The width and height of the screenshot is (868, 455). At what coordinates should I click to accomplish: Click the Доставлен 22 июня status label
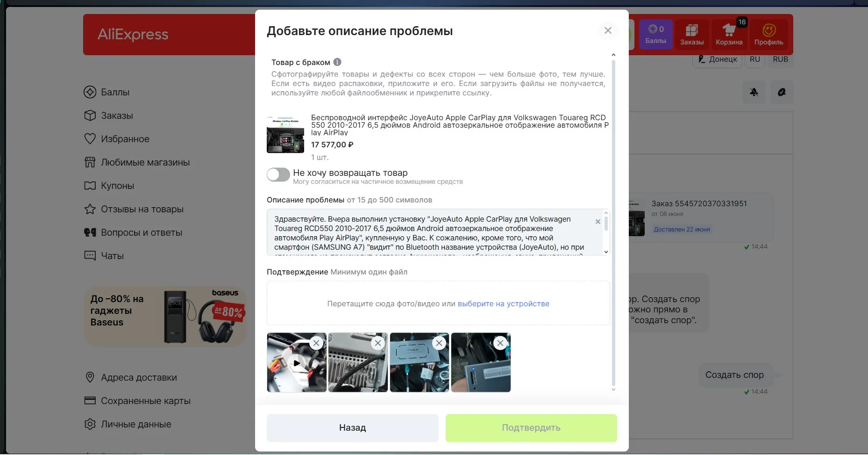[682, 229]
